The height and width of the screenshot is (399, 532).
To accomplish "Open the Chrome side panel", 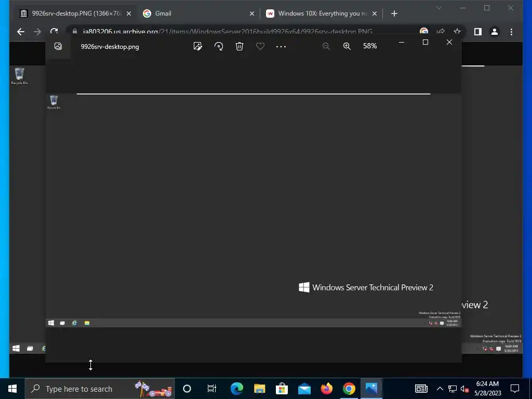I will click(x=478, y=32).
